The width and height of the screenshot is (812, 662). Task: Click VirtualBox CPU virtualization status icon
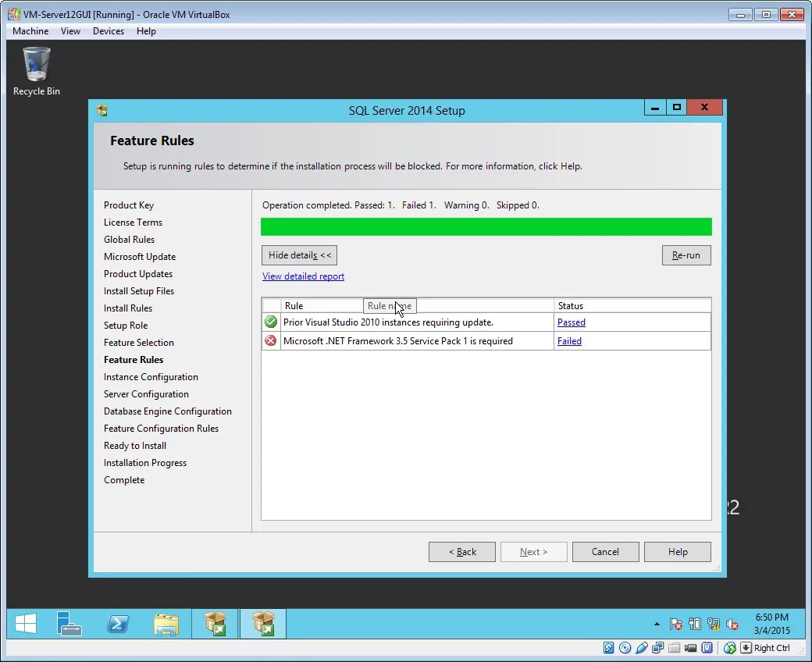(x=707, y=647)
